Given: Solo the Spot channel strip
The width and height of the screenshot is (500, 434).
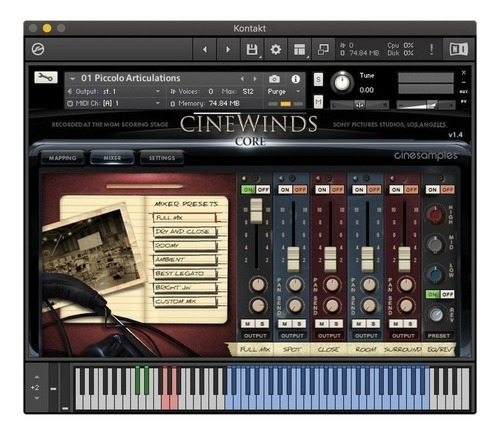Looking at the screenshot, I should (x=299, y=324).
